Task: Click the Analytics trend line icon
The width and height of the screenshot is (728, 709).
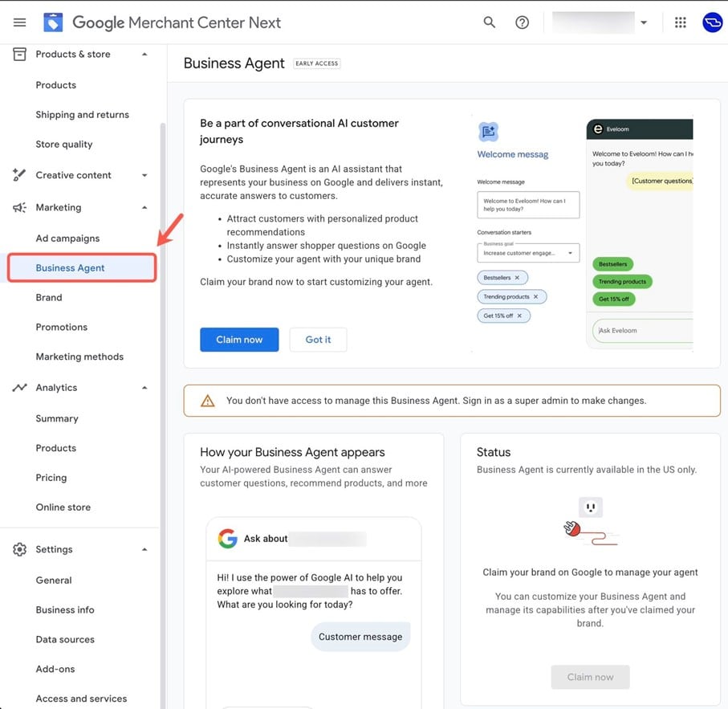Action: 20,388
